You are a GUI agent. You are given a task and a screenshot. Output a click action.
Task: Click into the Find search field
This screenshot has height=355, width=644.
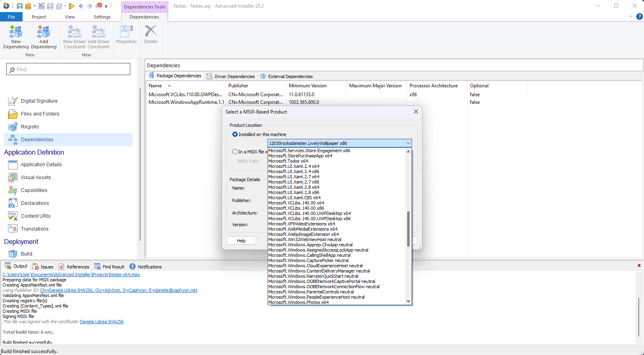(68, 69)
